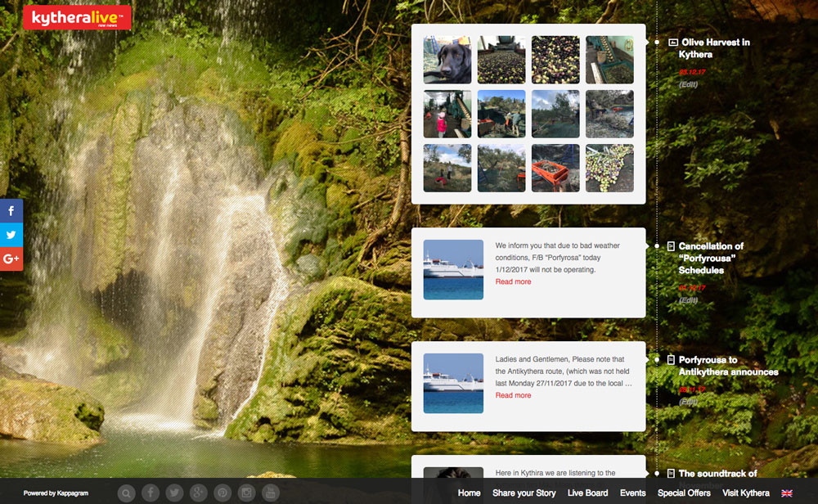Viewport: 818px width, 504px height.
Task: Open the Special Offers menu item
Action: [x=684, y=493]
